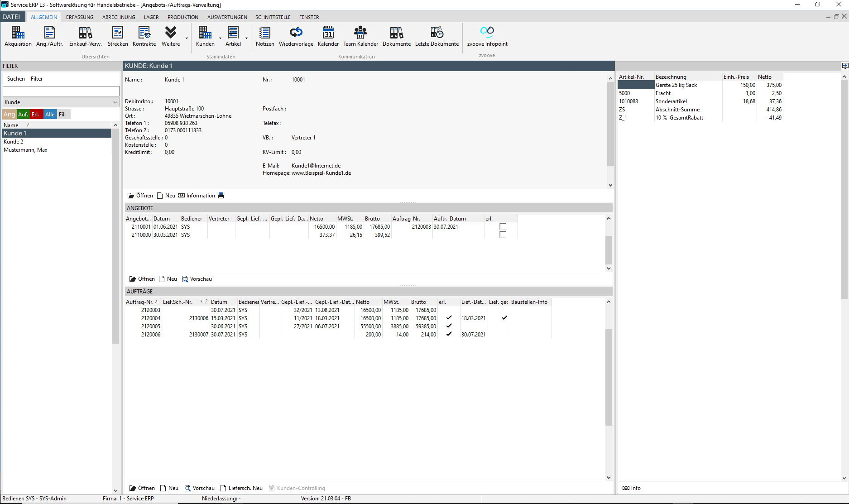Open Kunden master data
This screenshot has width=849, height=504.
tap(205, 36)
